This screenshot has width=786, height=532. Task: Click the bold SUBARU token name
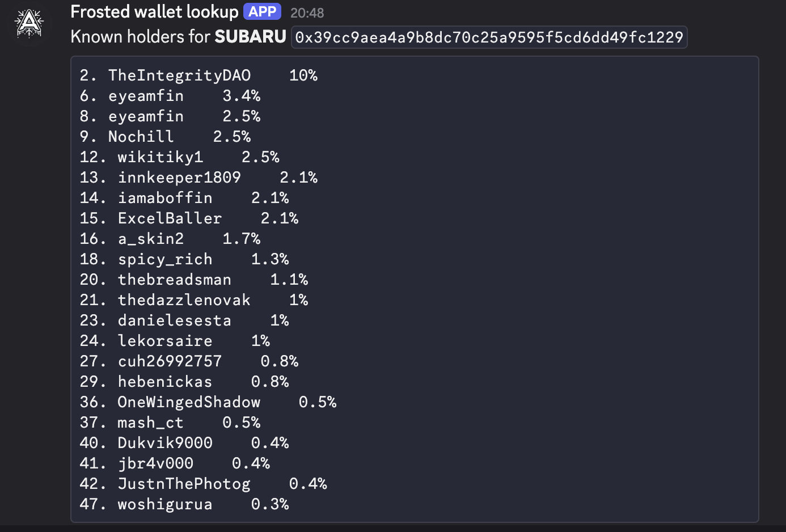coord(250,37)
